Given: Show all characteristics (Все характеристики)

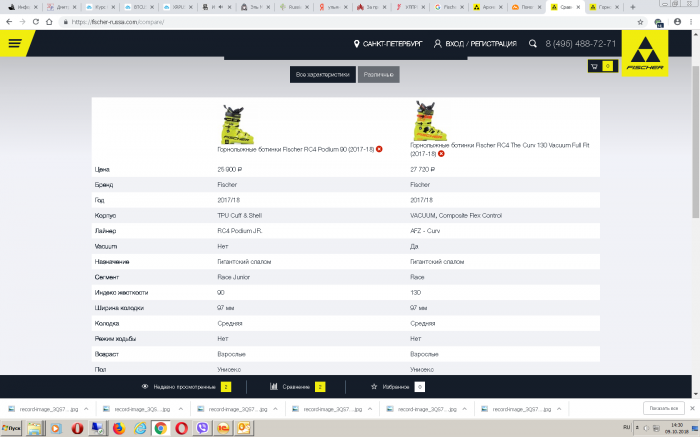Looking at the screenshot, I should pos(322,75).
